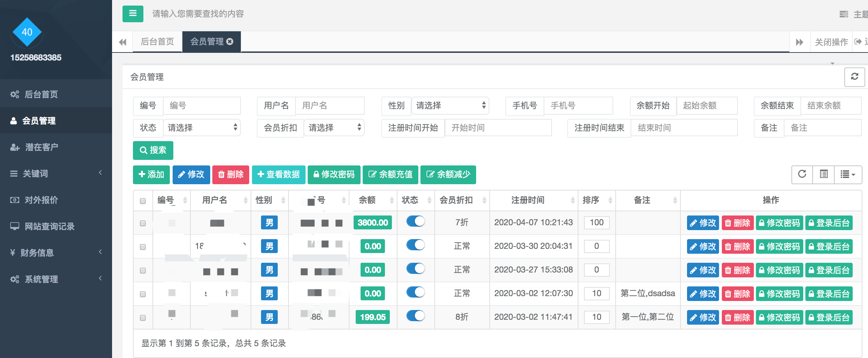Check the row registered 2020-03-27 15:33:08
Image resolution: width=868 pixels, height=358 pixels.
[x=143, y=270]
